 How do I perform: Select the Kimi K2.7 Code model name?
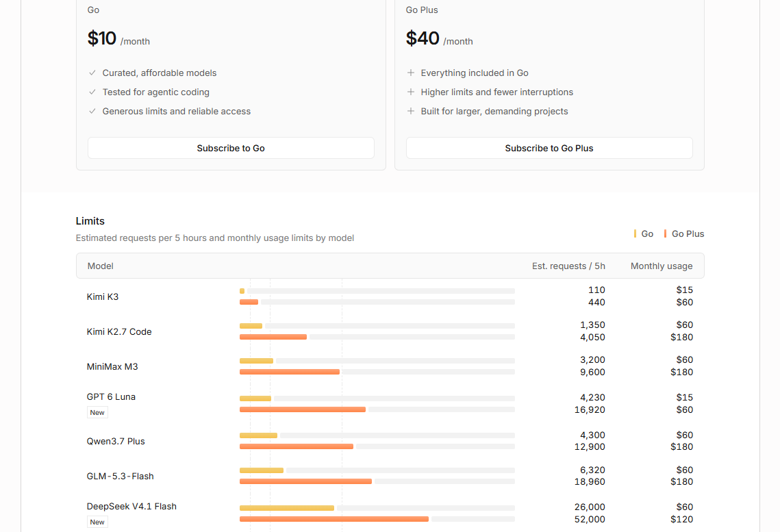(119, 331)
